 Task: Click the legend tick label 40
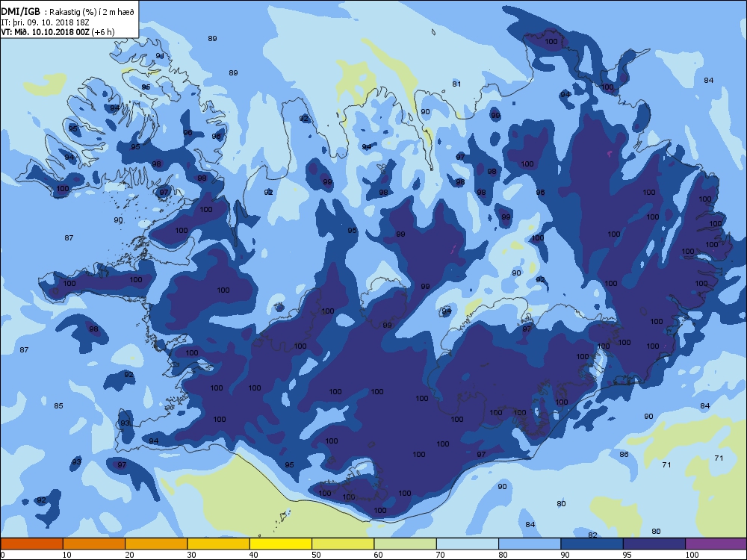(x=253, y=555)
